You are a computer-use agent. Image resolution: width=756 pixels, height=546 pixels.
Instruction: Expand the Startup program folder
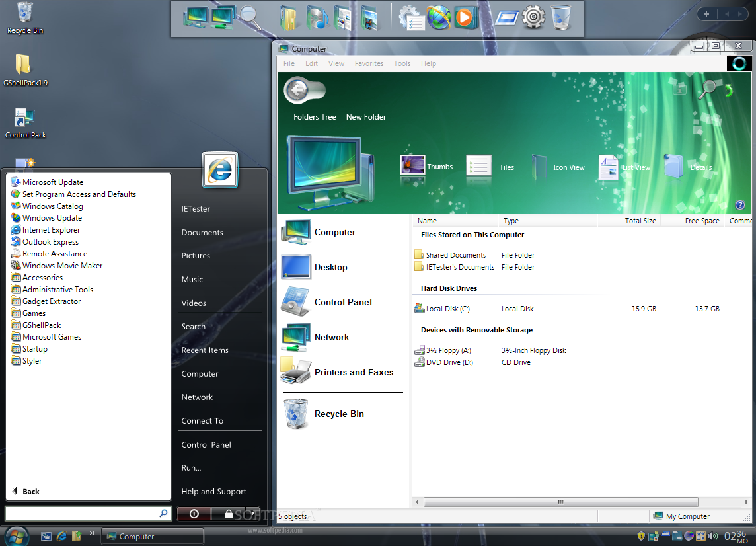coord(29,349)
